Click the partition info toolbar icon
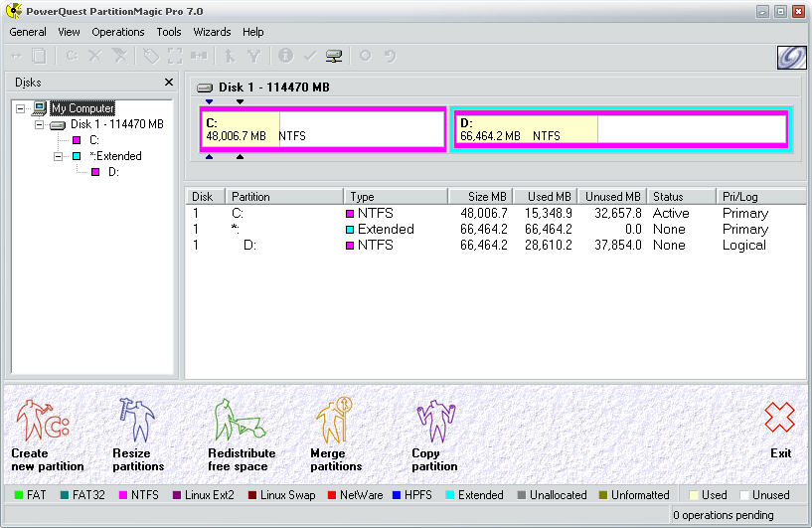The height and width of the screenshot is (528, 812). point(285,56)
